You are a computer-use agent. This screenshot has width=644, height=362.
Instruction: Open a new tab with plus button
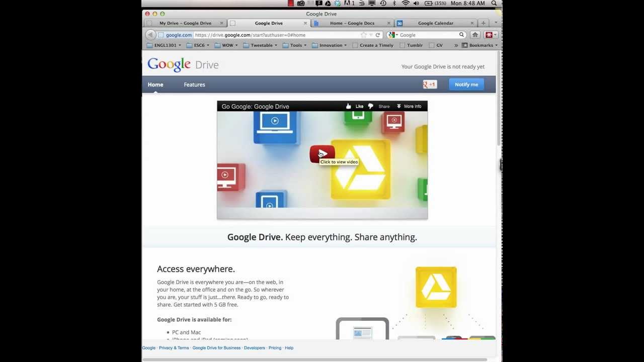(x=484, y=23)
